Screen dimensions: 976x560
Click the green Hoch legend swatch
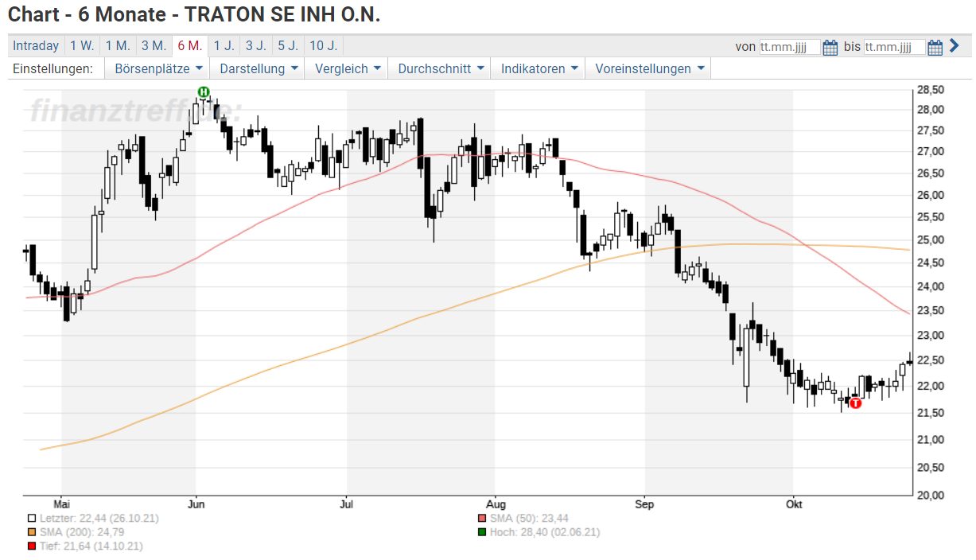[x=481, y=532]
